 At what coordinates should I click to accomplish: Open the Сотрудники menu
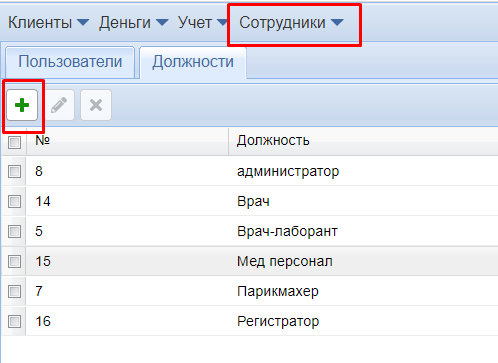pos(291,22)
